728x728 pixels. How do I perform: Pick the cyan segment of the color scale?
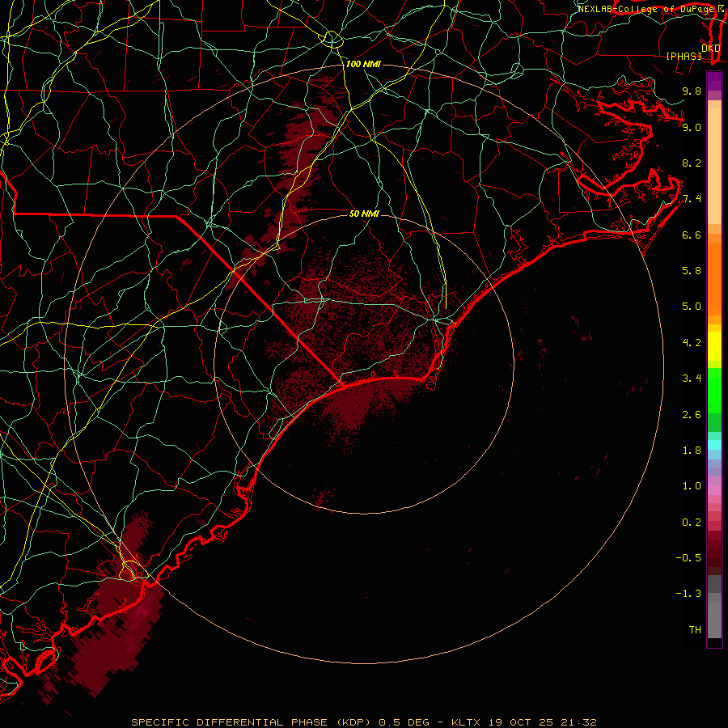[714, 445]
